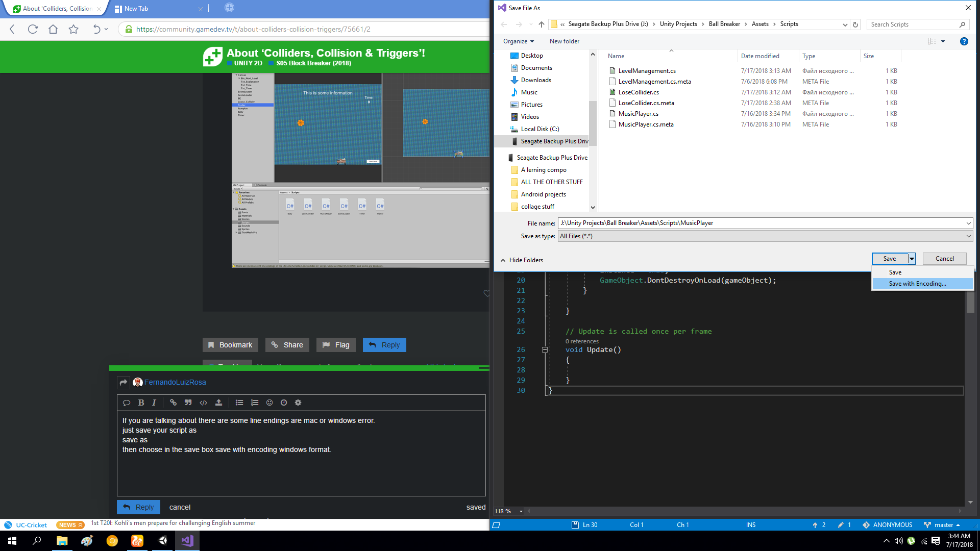The image size is (980, 551).
Task: Click the change view icon in Save dialog
Action: (932, 41)
